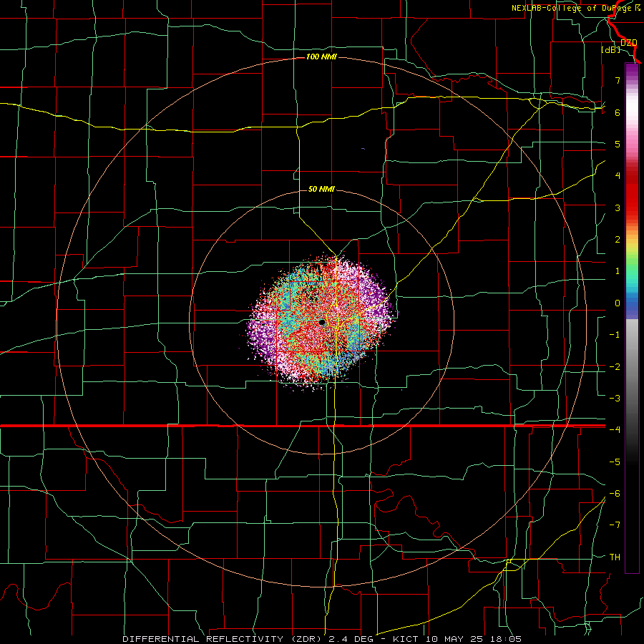The image size is (644, 644).
Task: Click the 3 value on the color scale
Action: point(618,208)
